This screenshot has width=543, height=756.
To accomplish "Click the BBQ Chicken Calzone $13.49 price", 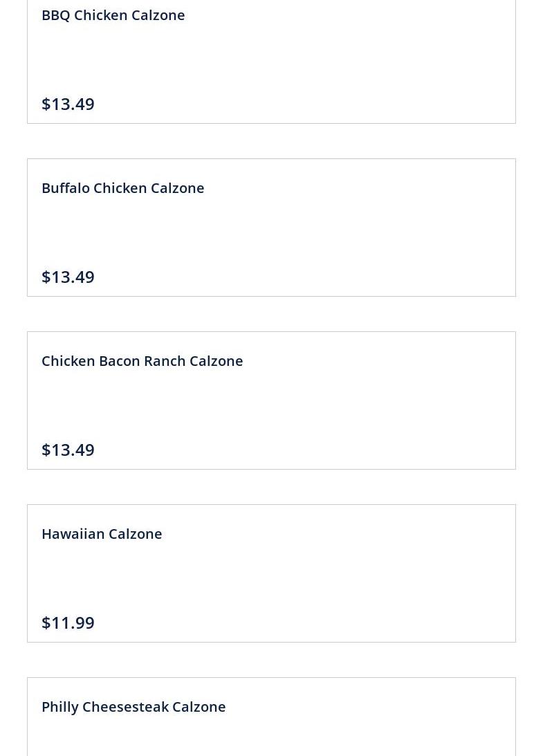I will (x=68, y=104).
